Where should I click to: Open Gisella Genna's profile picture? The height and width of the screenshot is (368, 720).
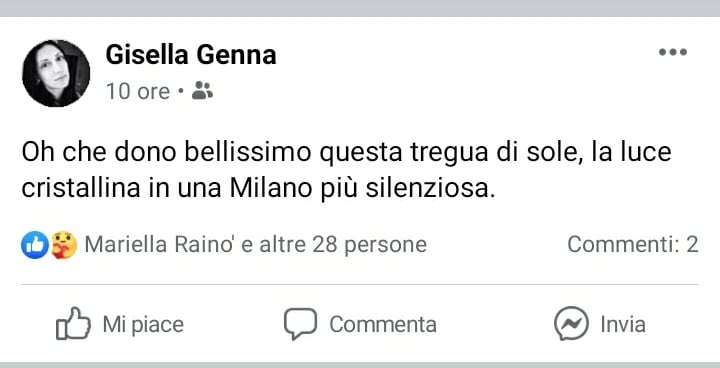click(x=56, y=74)
